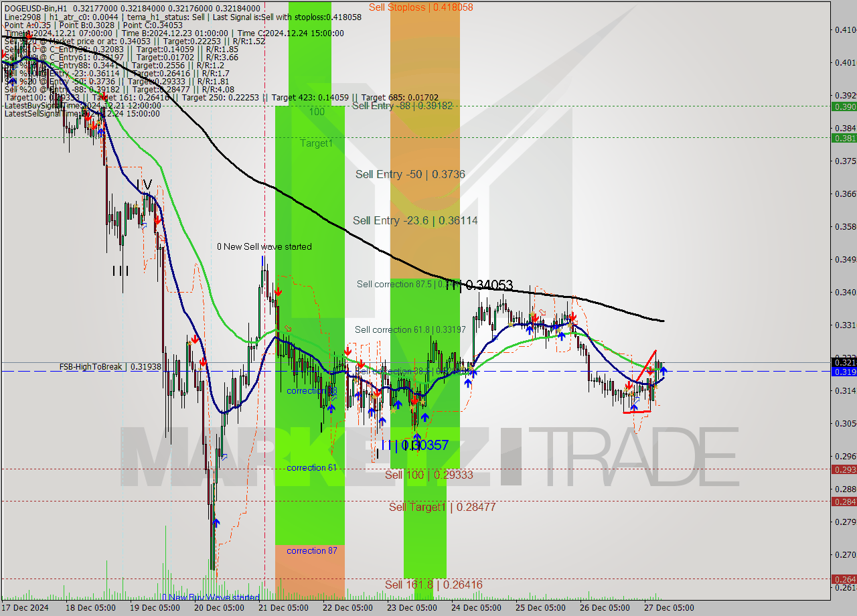857x616 pixels.
Task: Select the '24 Dec 05:00' time label
Action: tap(476, 608)
